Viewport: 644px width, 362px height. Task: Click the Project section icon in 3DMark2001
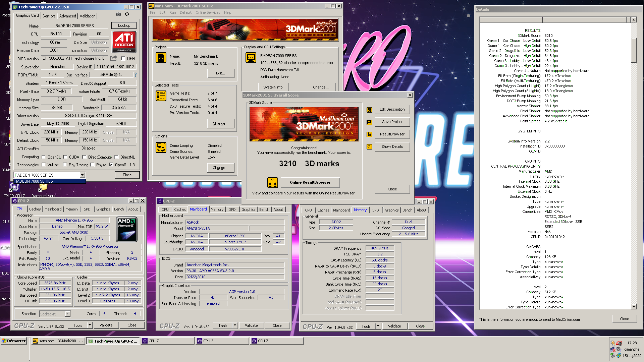coord(161,58)
